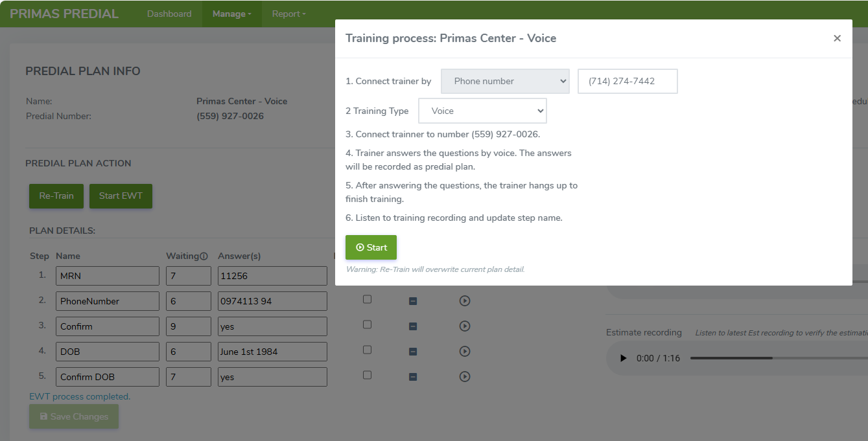Screen dimensions: 868x441
Task: Click the minus icon for PhoneNumber step
Action: coord(413,301)
